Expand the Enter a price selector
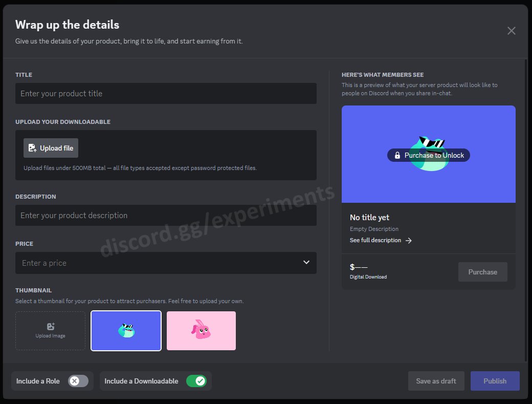532x404 pixels. point(306,262)
